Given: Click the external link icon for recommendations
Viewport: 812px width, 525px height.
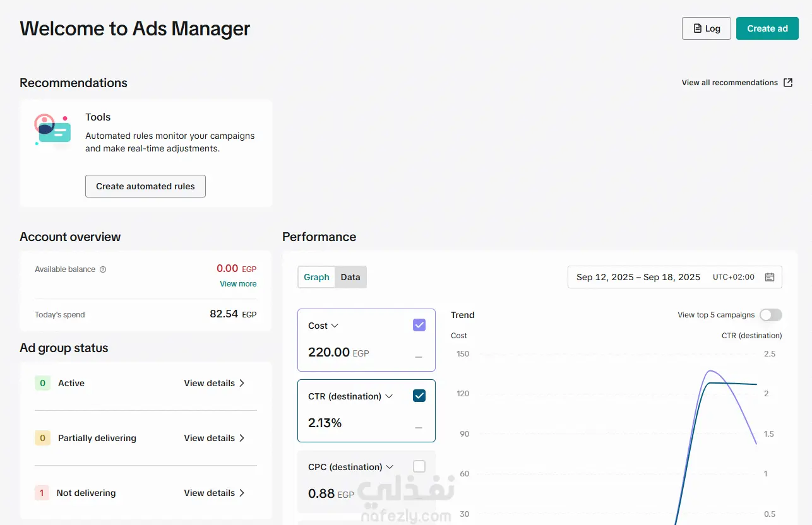Looking at the screenshot, I should click(787, 83).
